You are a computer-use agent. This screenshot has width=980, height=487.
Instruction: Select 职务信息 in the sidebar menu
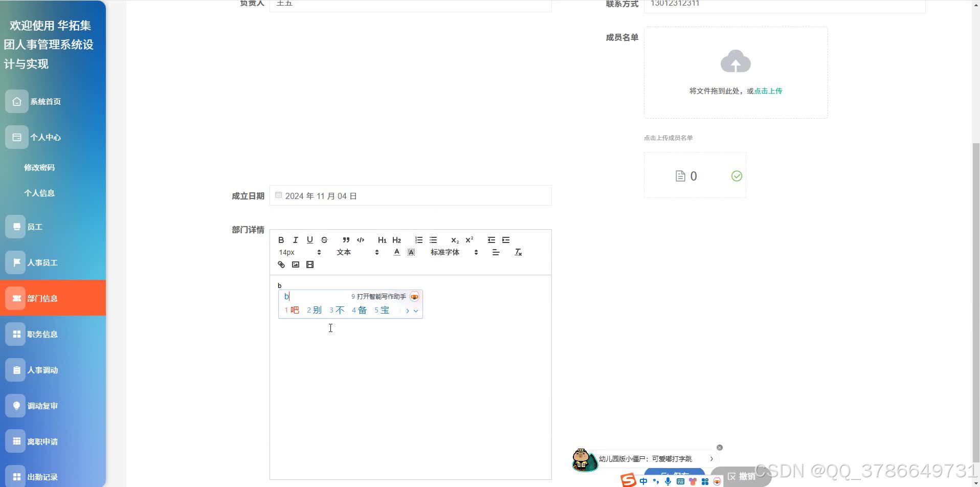[x=43, y=334]
